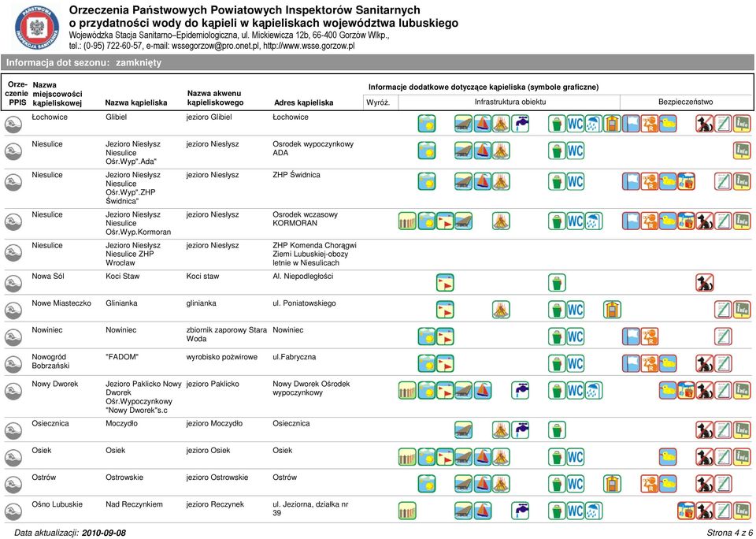
Task: Select "Jezioro Niesłysz Niesulice ZHP Wrocław" cell
Action: (133, 255)
